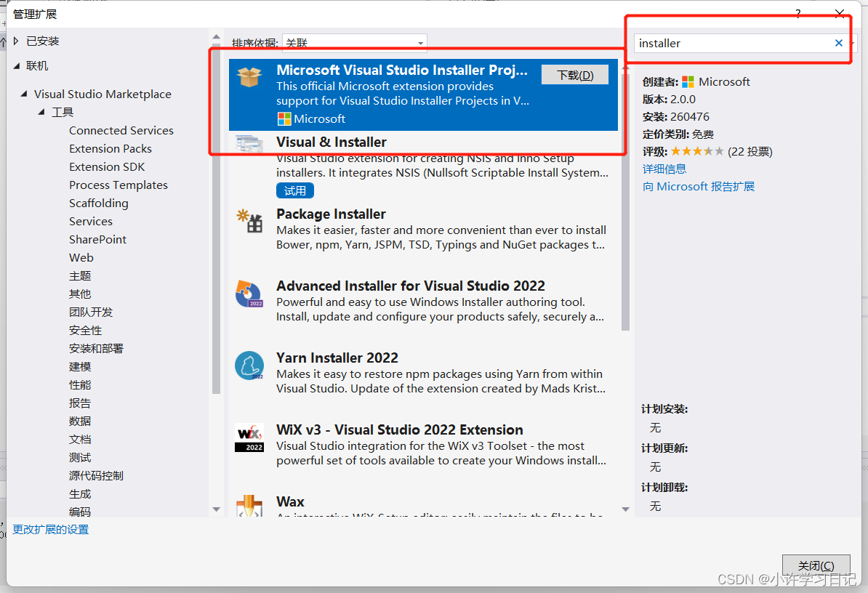Click the category tree scroll-down arrow
Screen dimensions: 868x593
pos(217,509)
